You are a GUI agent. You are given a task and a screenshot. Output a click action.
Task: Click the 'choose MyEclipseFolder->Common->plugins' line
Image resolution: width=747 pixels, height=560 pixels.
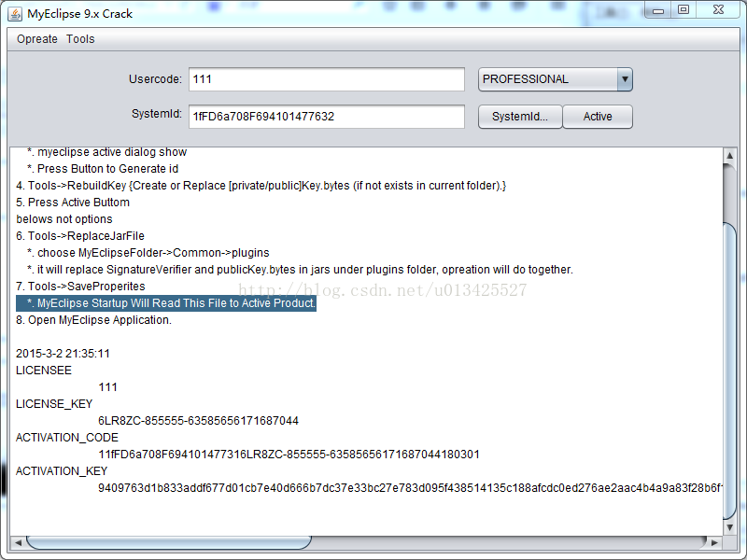(148, 253)
